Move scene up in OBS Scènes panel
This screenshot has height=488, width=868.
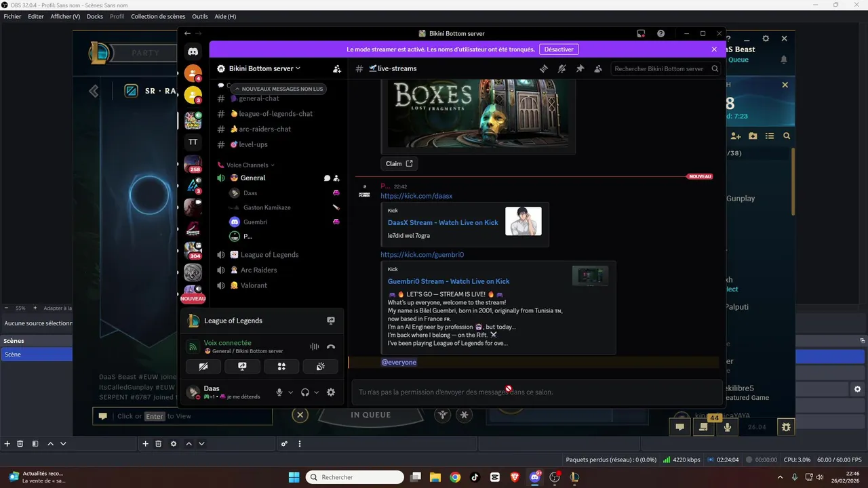click(50, 444)
